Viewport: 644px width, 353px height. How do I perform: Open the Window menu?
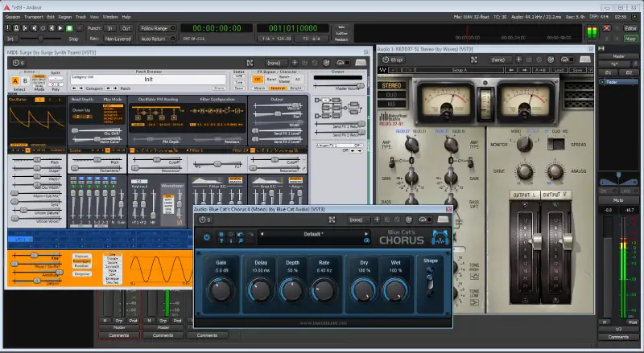coord(110,17)
